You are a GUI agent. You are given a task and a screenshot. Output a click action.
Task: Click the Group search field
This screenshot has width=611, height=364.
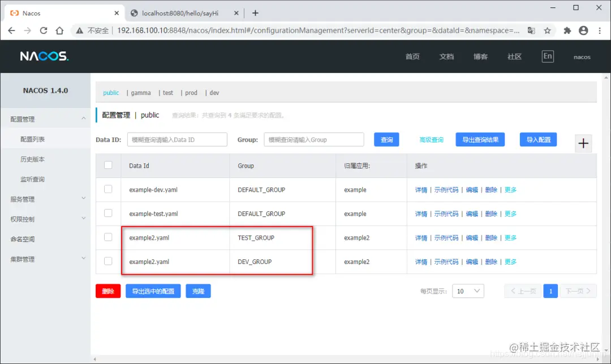pos(314,140)
